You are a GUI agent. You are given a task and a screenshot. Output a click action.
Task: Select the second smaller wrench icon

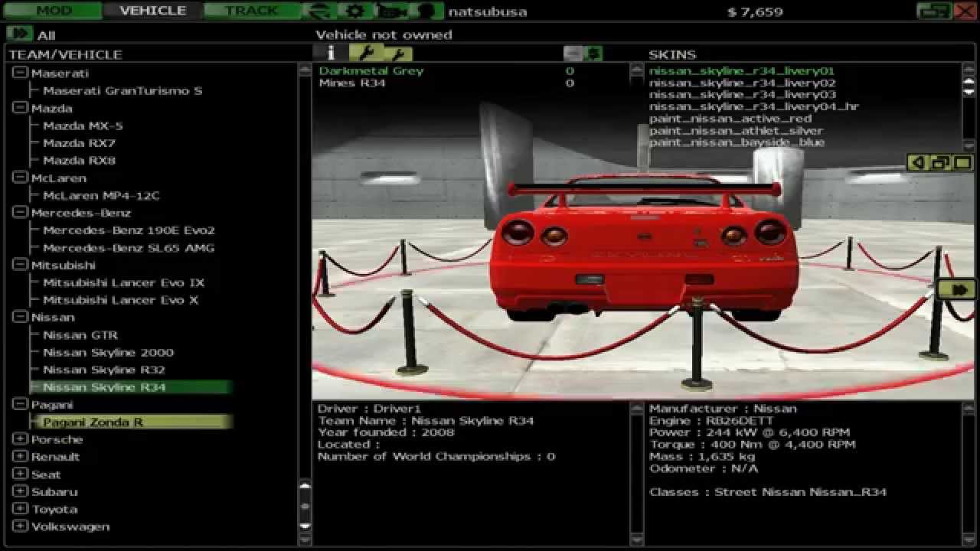[x=398, y=54]
